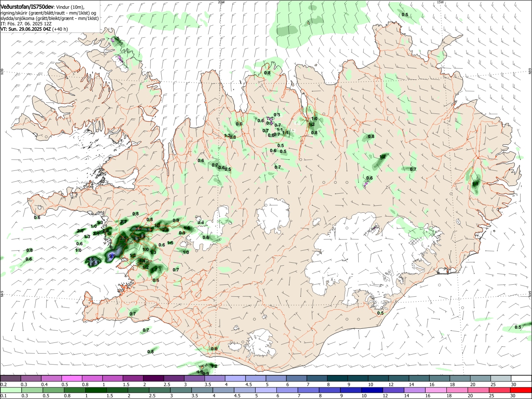
Task: Click the initial time line 'IT: Fös. 27. 06. 2025 12Z'
Action: [26, 24]
